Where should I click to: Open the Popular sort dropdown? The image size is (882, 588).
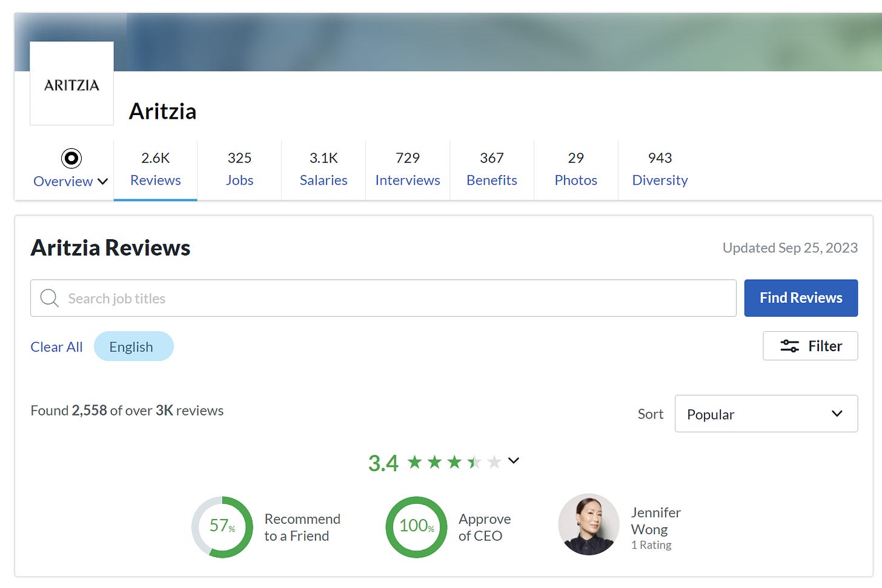(x=766, y=414)
